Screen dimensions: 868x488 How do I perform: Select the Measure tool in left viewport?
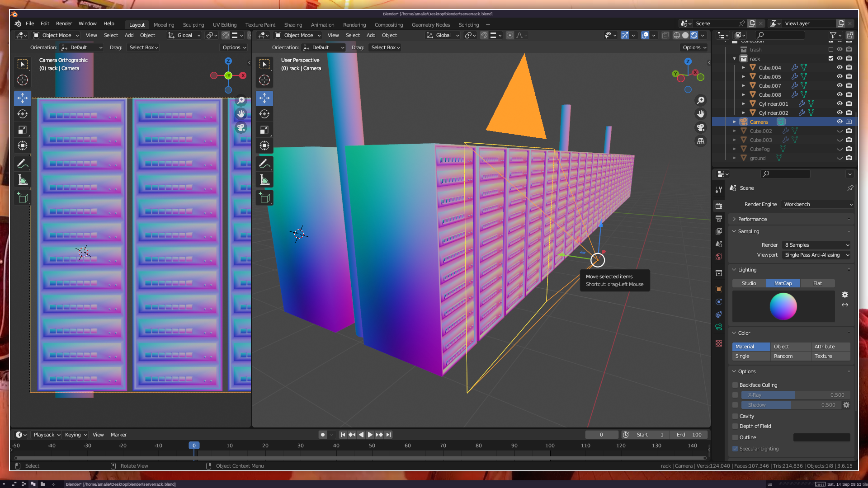tap(23, 180)
